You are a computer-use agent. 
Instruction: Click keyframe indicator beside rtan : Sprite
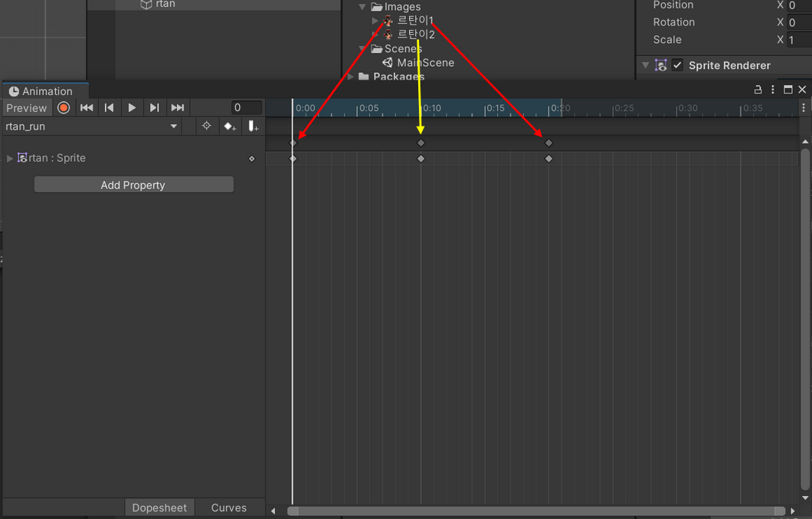coord(252,159)
